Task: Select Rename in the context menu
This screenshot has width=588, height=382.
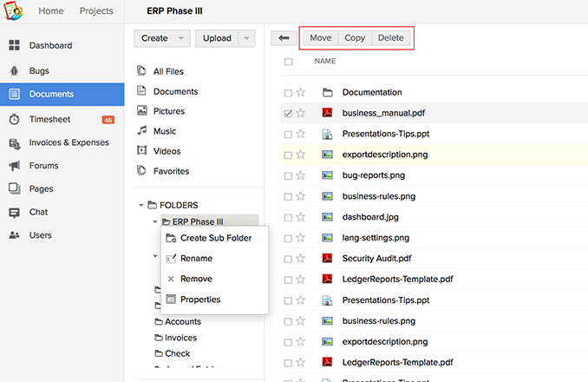Action: coord(196,258)
